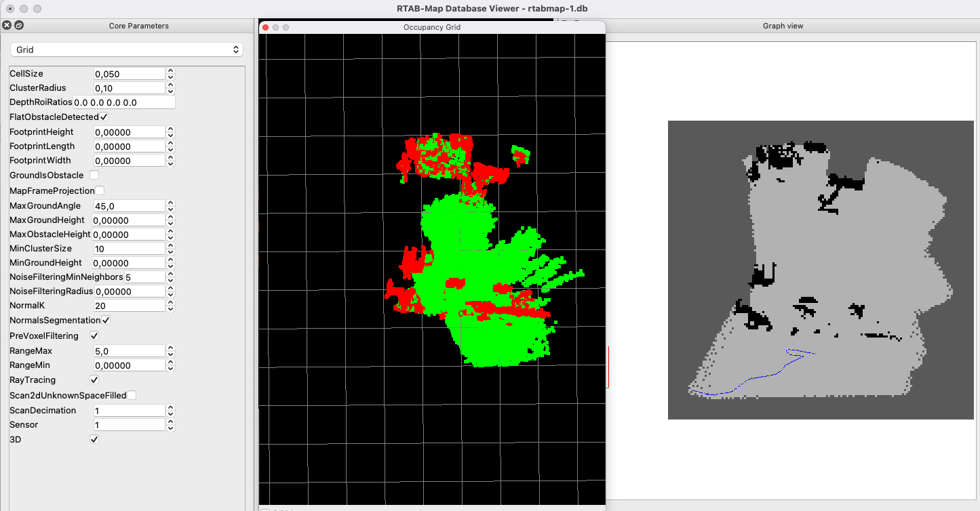Edit the DepthRoiRatios input field
980x511 pixels.
(129, 102)
